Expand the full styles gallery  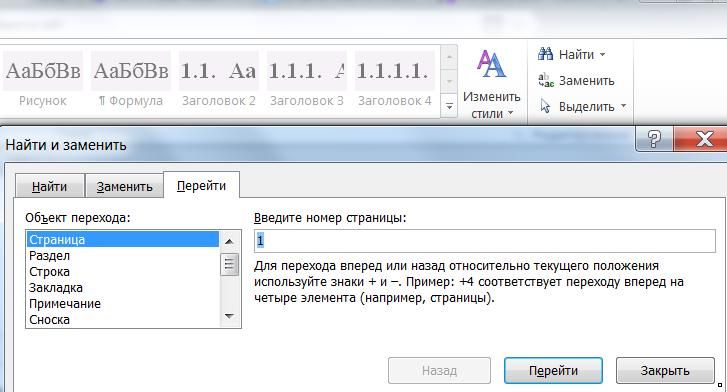pyautogui.click(x=449, y=106)
